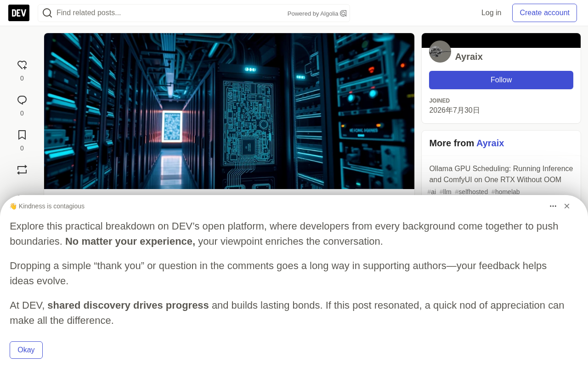Click the join date 2026年7月30日
The height and width of the screenshot is (368, 588).
tap(454, 110)
